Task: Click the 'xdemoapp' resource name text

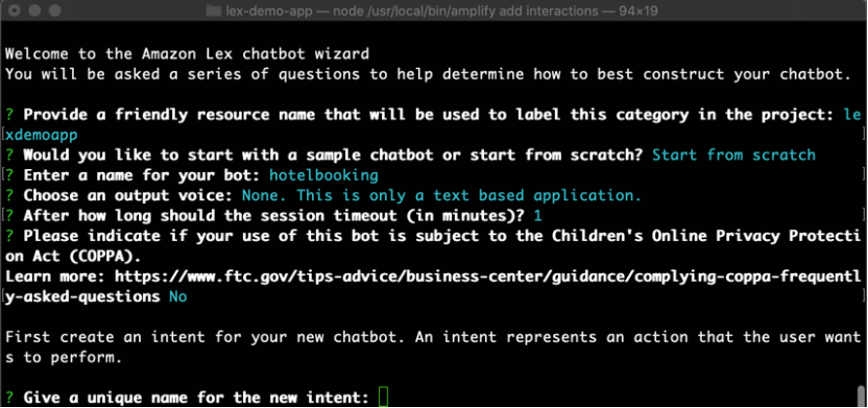Action: tap(41, 135)
